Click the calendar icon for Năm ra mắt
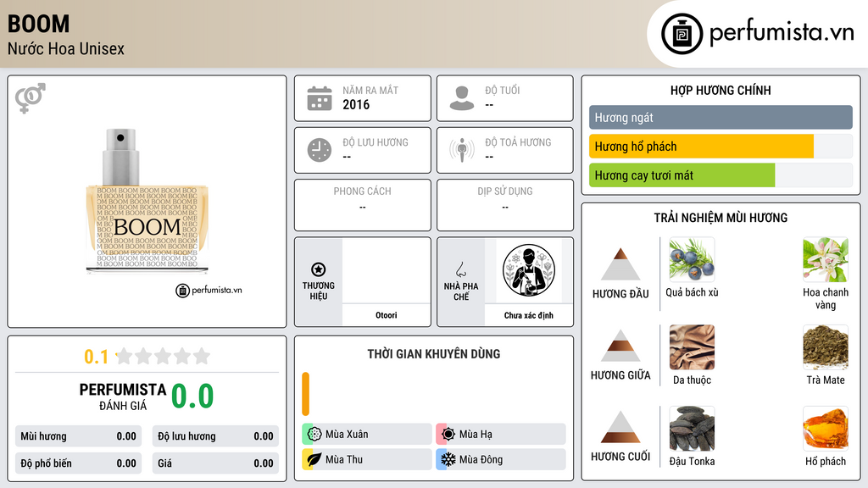The height and width of the screenshot is (488, 868). point(320,98)
